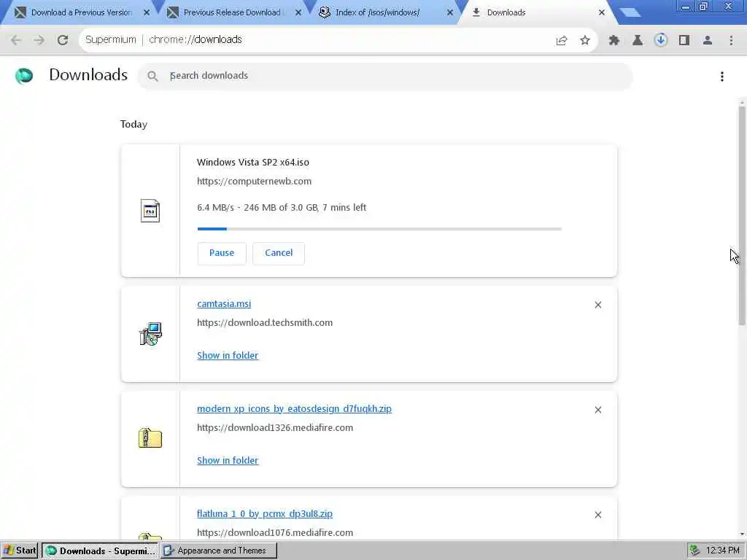Click the scrollbar down arrow
This screenshot has width=747, height=560.
point(742,534)
